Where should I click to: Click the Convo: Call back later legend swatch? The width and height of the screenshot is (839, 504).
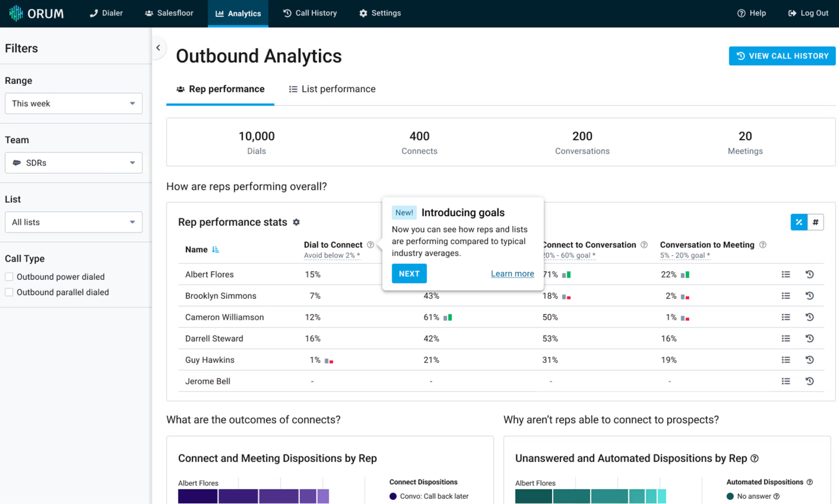click(x=393, y=496)
